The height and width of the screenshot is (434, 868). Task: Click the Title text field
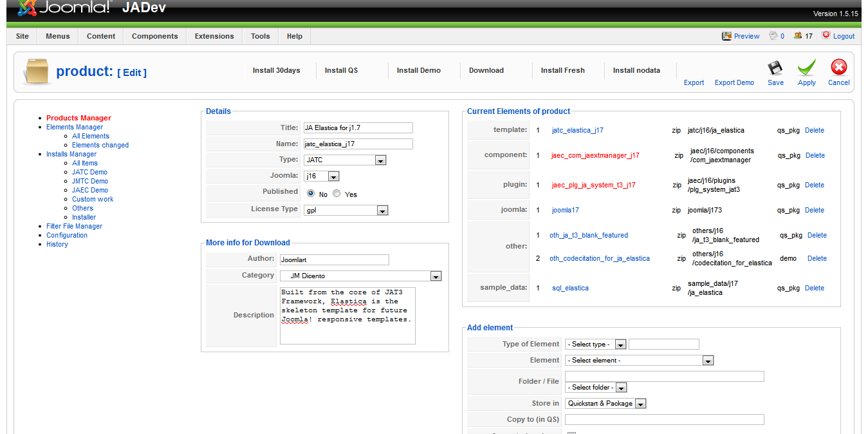pyautogui.click(x=357, y=128)
